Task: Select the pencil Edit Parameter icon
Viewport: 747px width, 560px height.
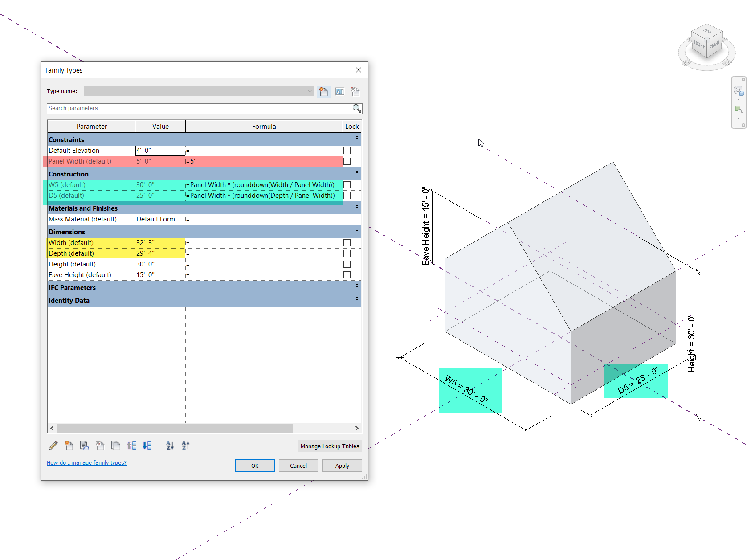Action: (53, 445)
